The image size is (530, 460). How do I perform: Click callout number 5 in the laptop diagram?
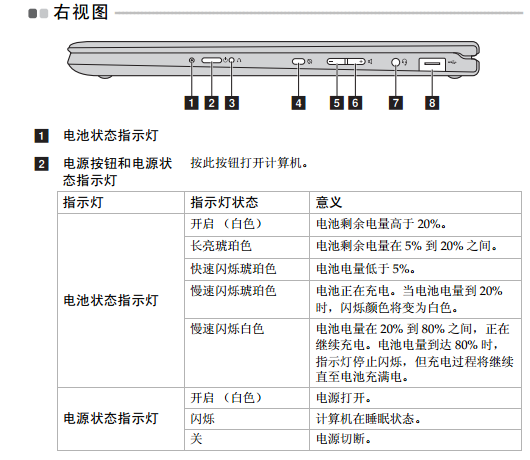pos(337,103)
